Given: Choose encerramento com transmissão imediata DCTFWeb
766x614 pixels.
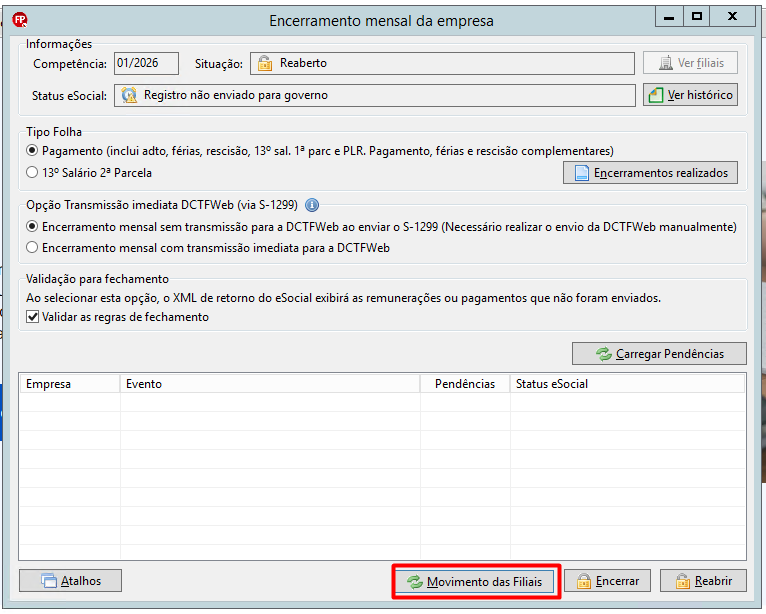Looking at the screenshot, I should pos(32,248).
